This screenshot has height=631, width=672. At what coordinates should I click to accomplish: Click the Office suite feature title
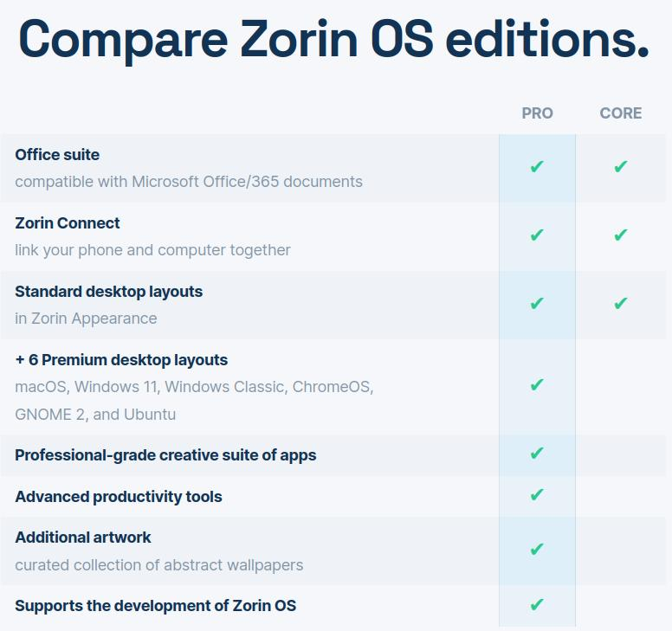pos(57,155)
